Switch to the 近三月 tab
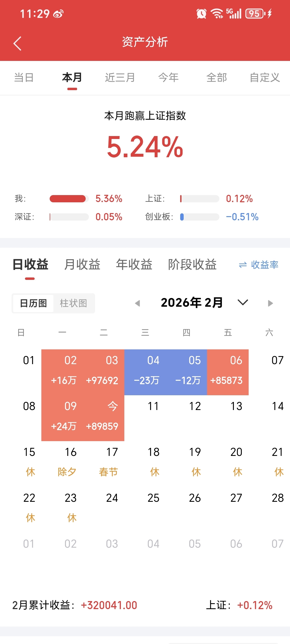290x644 pixels. (120, 78)
